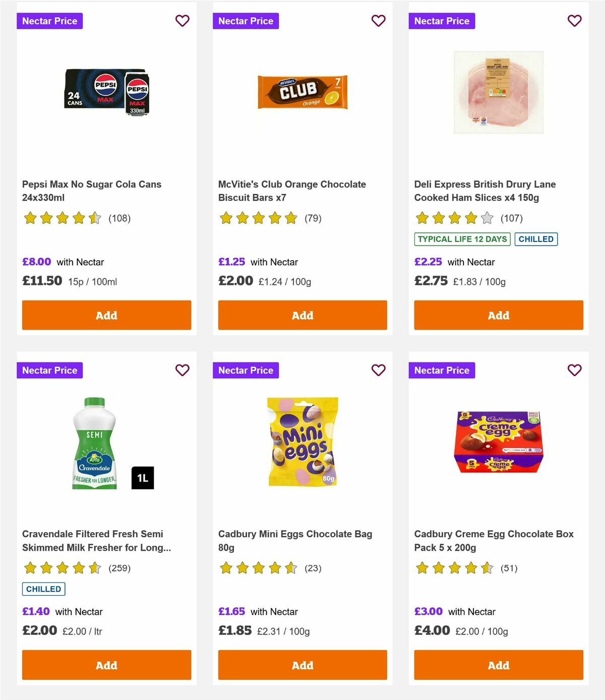
Task: Click the Nectar Price badge on the Mini Eggs card
Action: (x=246, y=370)
